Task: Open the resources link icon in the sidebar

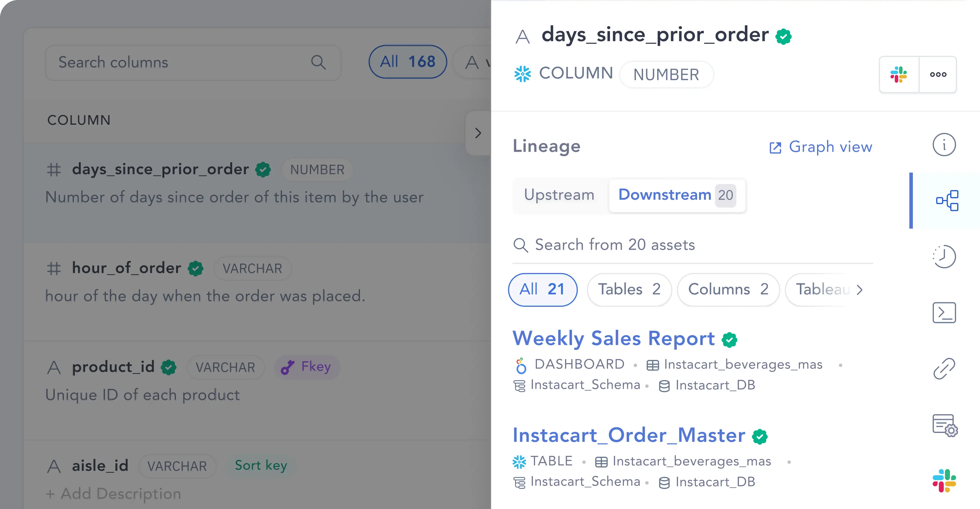Action: tap(944, 369)
